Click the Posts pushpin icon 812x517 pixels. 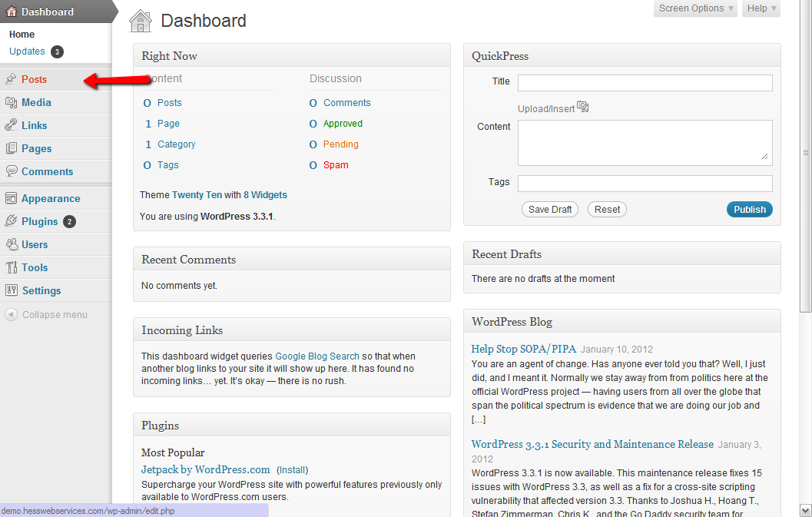[x=11, y=79]
